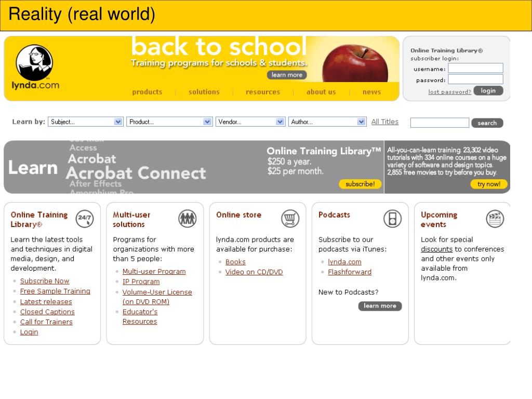
Task: Open the news menu
Action: (371, 92)
